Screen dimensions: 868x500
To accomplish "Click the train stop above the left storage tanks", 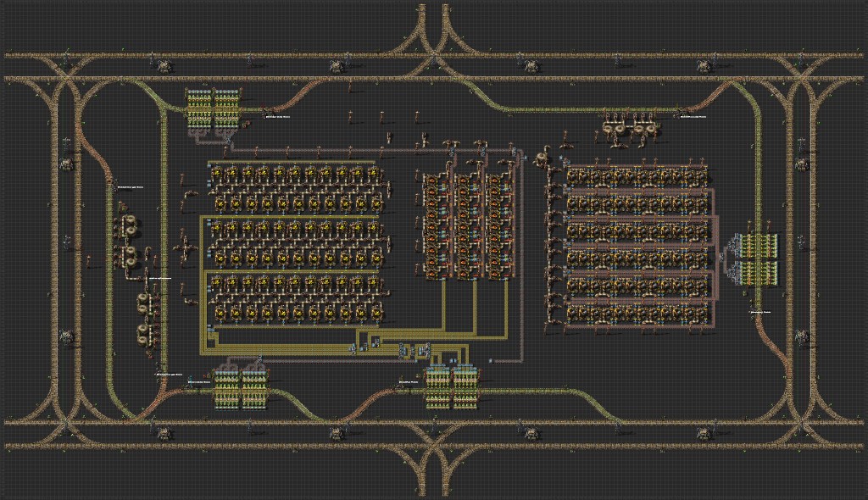I will coord(114,186).
